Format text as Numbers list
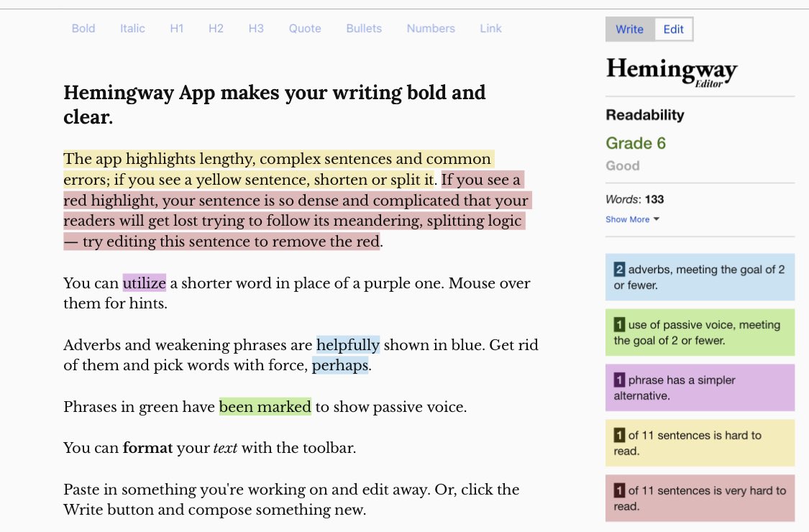The width and height of the screenshot is (809, 532). [x=431, y=28]
